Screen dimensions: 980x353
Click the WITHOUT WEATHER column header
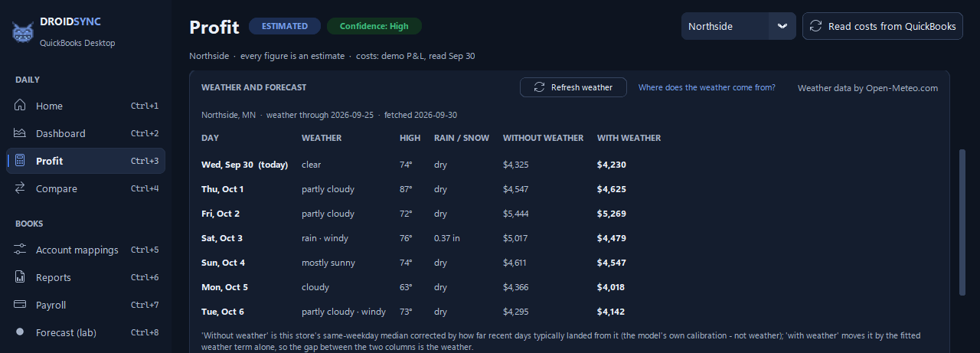543,138
